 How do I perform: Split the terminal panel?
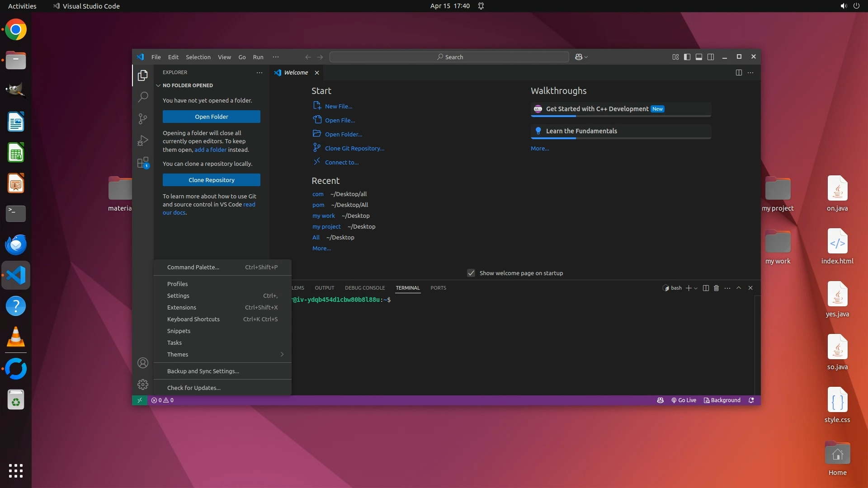tap(706, 288)
